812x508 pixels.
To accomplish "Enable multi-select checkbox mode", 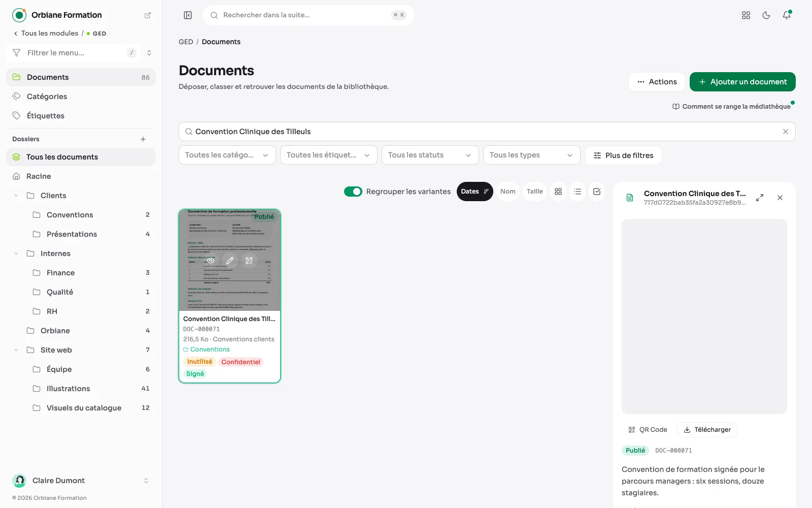I will [597, 192].
